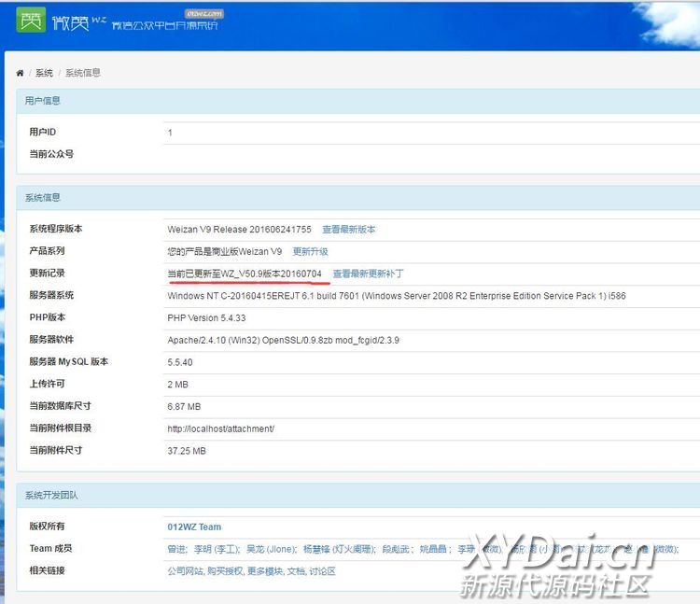The height and width of the screenshot is (604, 700).
Task: Click the user ID value 1
Action: click(x=170, y=133)
